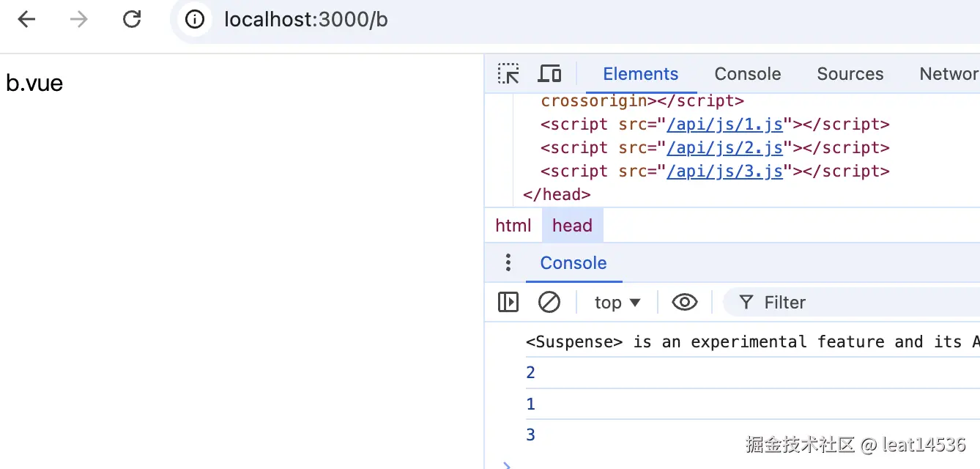Image resolution: width=980 pixels, height=469 pixels.
Task: Open the /api/js/3.js script link
Action: pos(725,171)
